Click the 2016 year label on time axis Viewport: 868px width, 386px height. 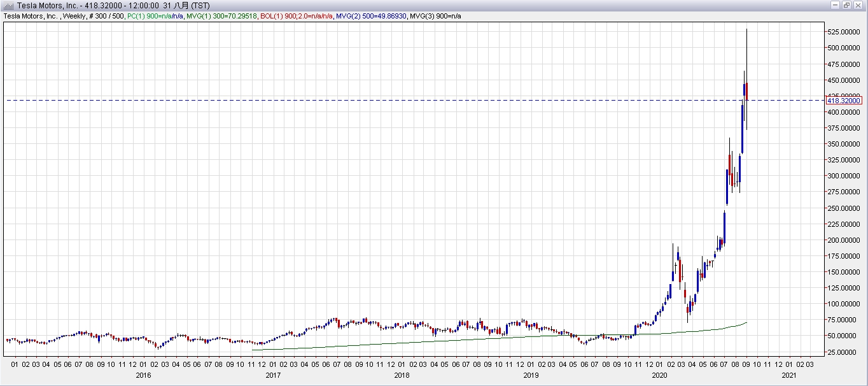(x=144, y=375)
